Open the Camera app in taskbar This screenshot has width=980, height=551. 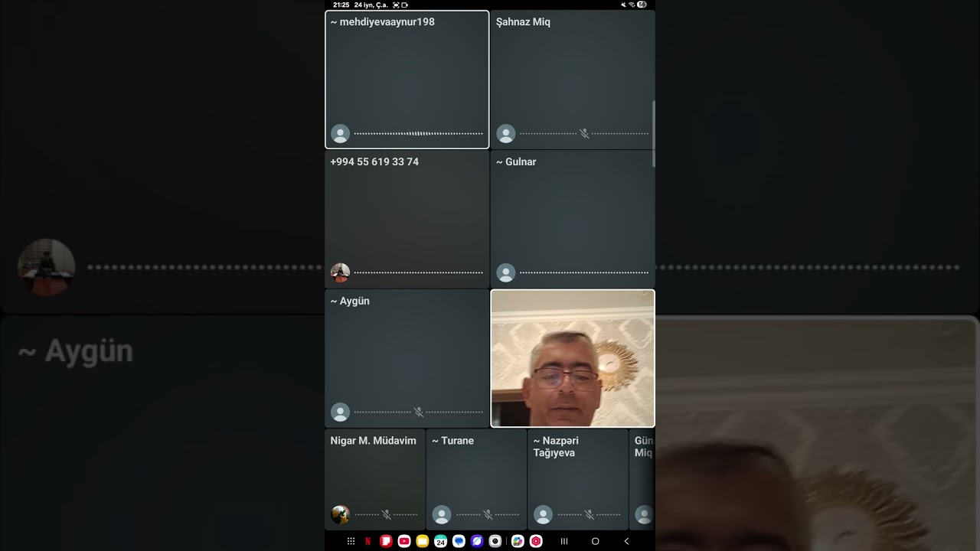495,541
